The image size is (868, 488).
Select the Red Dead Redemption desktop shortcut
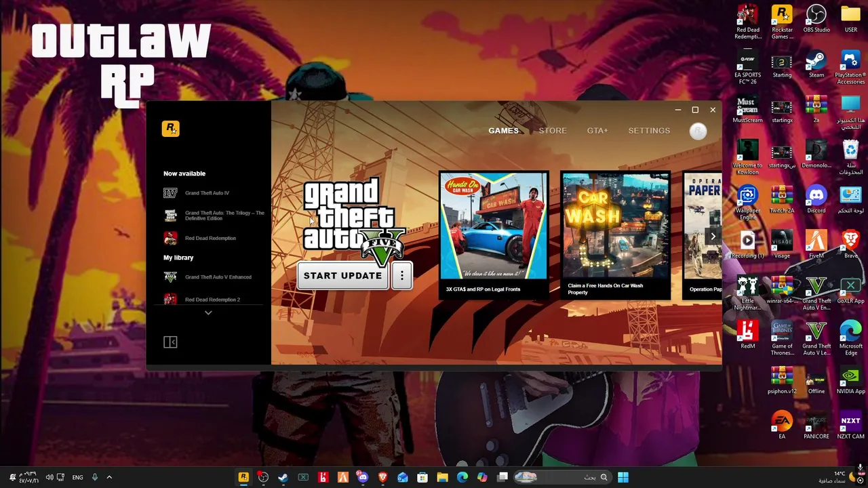[x=748, y=22]
